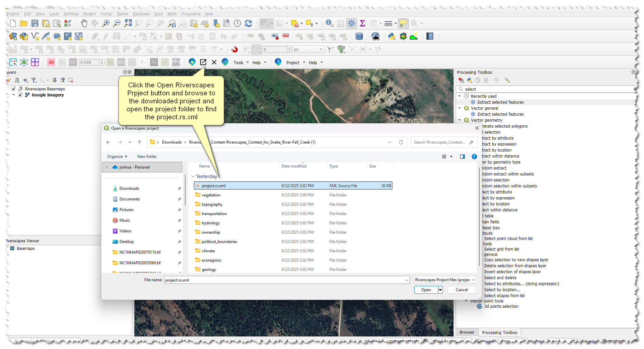Image resolution: width=644 pixels, height=349 pixels.
Task: Click the Cancel button in the dialog
Action: [461, 290]
